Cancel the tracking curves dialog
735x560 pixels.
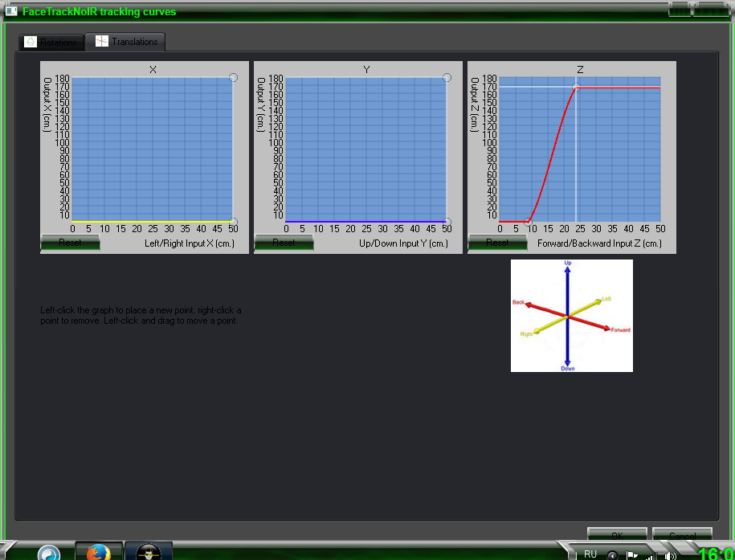[x=682, y=535]
